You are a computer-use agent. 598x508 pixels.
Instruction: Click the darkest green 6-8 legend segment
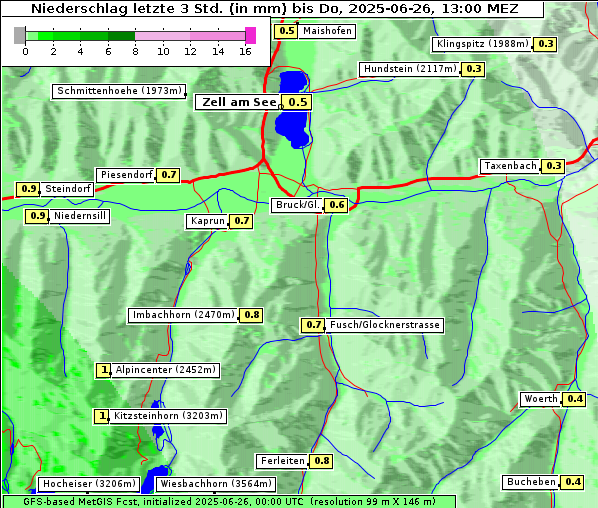pyautogui.click(x=122, y=36)
